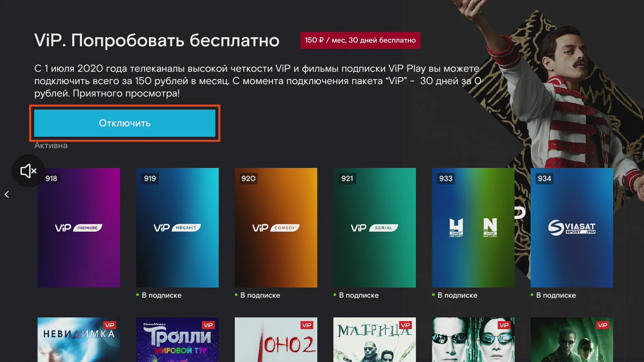This screenshot has height=362, width=644.
Task: Select the Матрица movie poster
Action: [375, 340]
